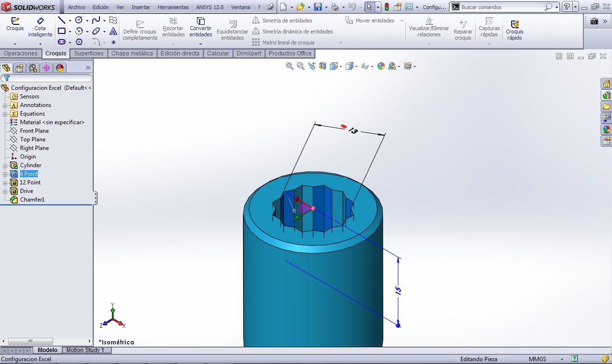Viewport: 612px width, 364px height.
Task: Open the Insertar menu
Action: click(141, 7)
